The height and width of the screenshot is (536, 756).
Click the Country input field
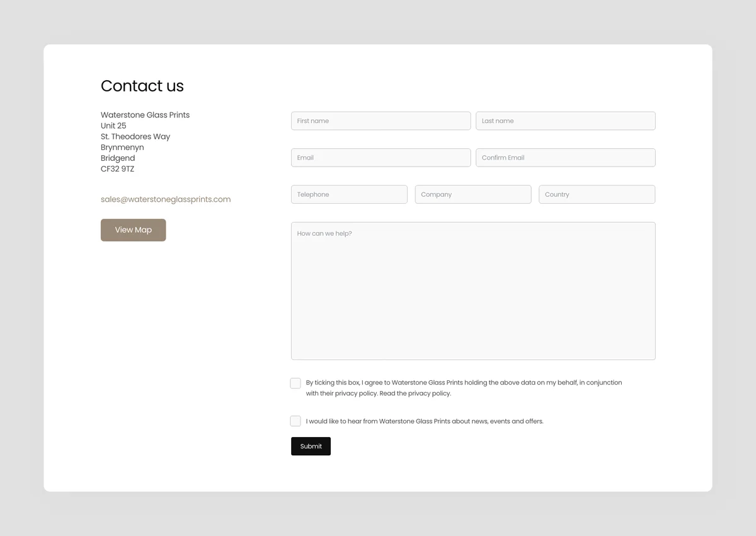pos(597,194)
